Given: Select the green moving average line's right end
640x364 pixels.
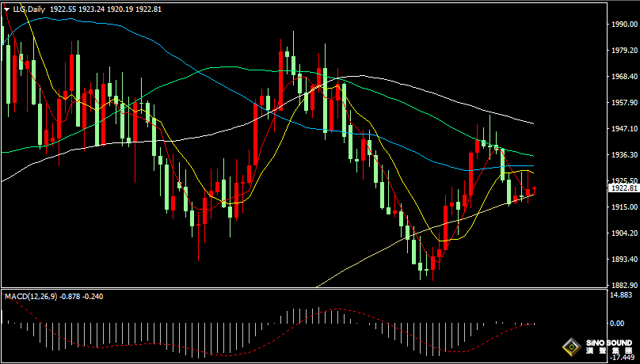Looking at the screenshot, I should click(532, 156).
